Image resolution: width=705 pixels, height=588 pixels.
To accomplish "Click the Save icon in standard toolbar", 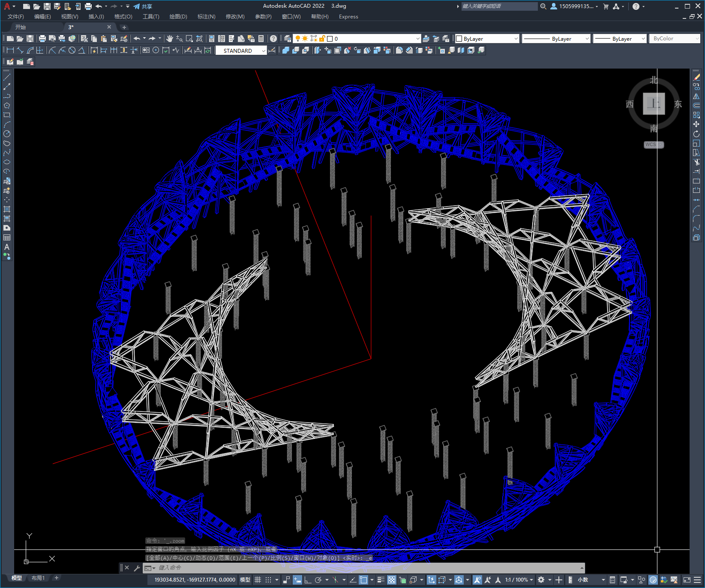I will [x=30, y=39].
